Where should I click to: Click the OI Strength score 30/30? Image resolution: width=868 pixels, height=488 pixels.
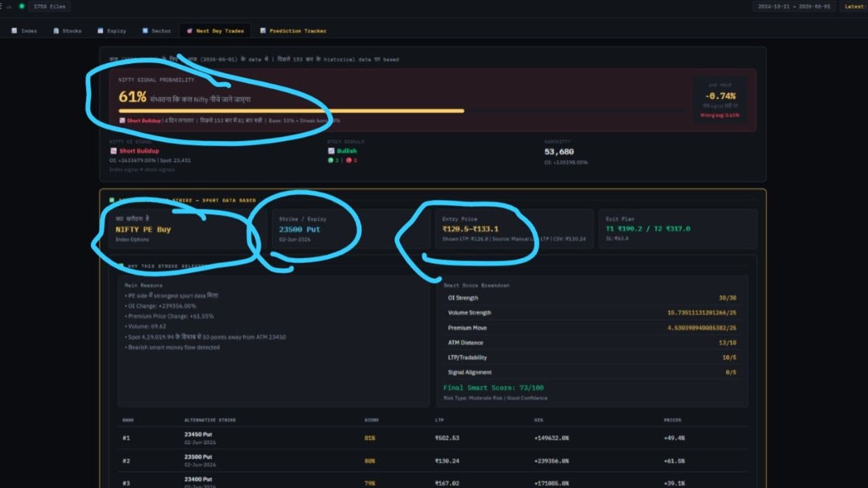click(728, 298)
